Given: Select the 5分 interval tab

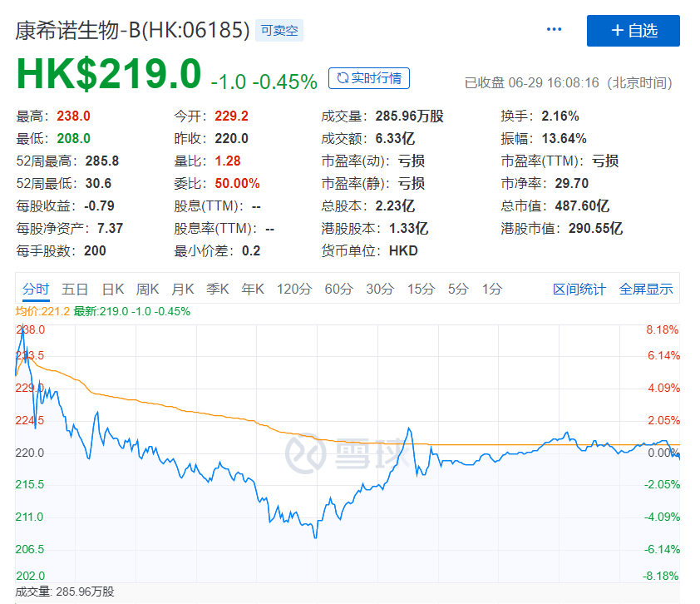Looking at the screenshot, I should point(458,290).
